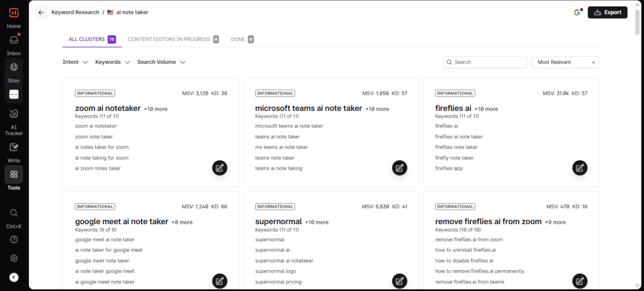The width and height of the screenshot is (644, 291).
Task: Click the 'MSV: 31.0k' value on fireflies card
Action: pyautogui.click(x=556, y=93)
